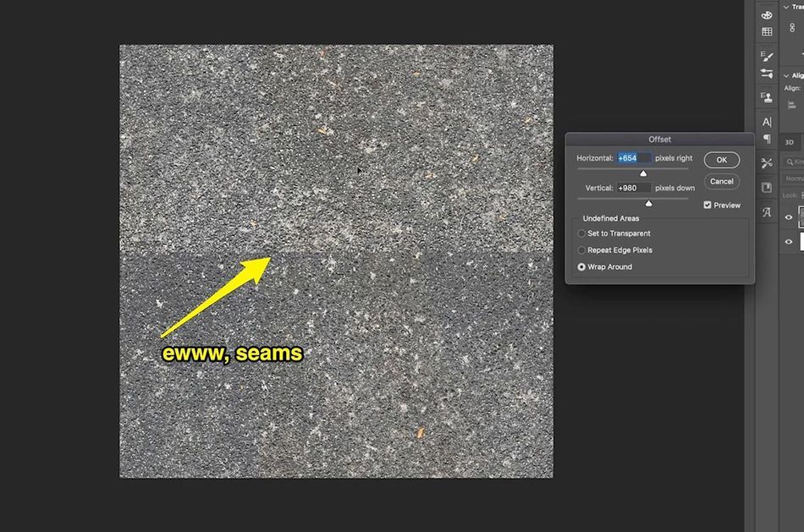
Task: Select the Set to Transparent option
Action: tap(581, 233)
